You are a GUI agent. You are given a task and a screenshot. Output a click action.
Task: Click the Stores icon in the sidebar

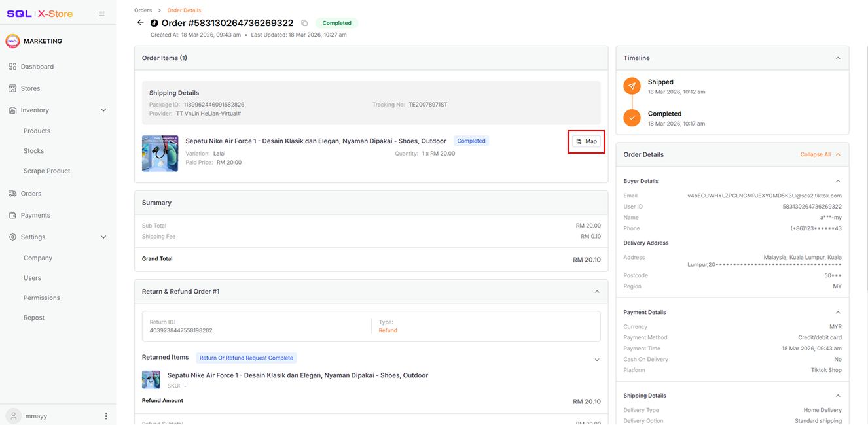tap(12, 88)
